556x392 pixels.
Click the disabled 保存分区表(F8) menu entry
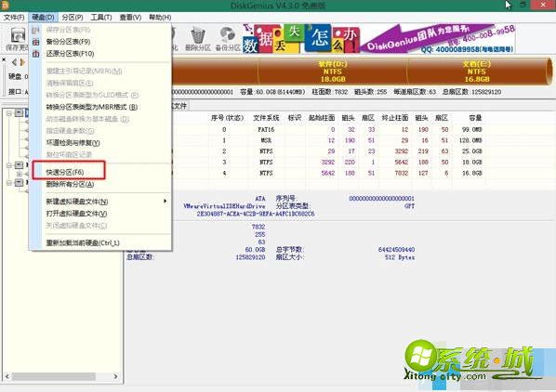tap(100, 30)
